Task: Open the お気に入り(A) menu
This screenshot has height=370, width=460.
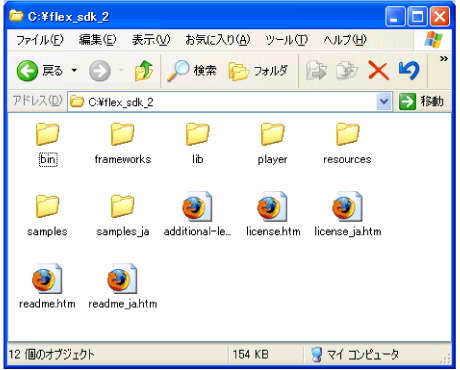Action: [x=217, y=40]
